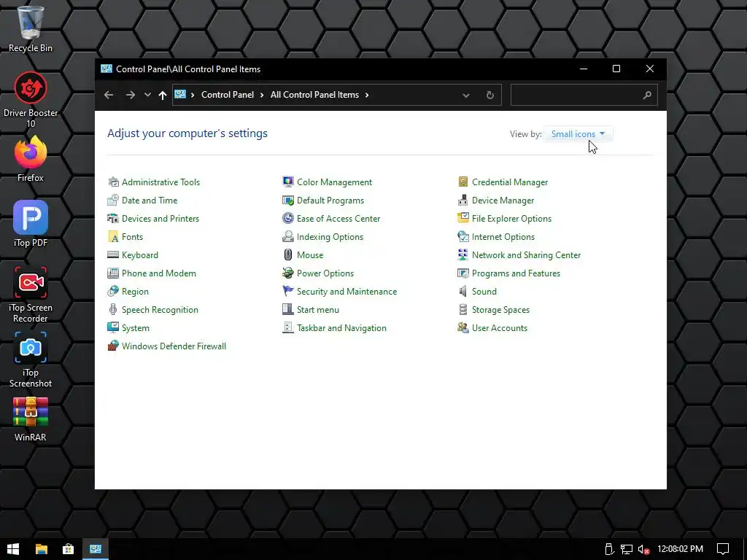Open the Windows Defender Firewall icon
This screenshot has width=747, height=560.
[x=113, y=346]
